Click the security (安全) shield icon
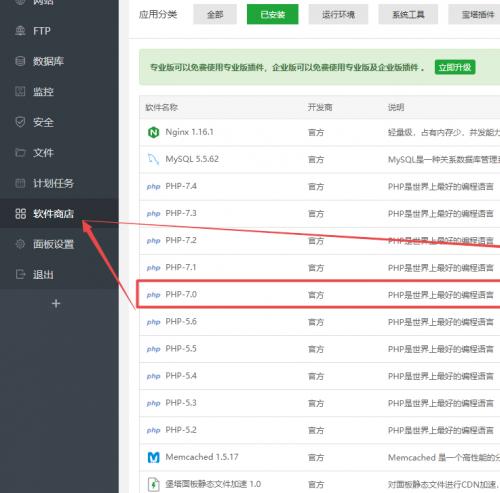 point(20,122)
